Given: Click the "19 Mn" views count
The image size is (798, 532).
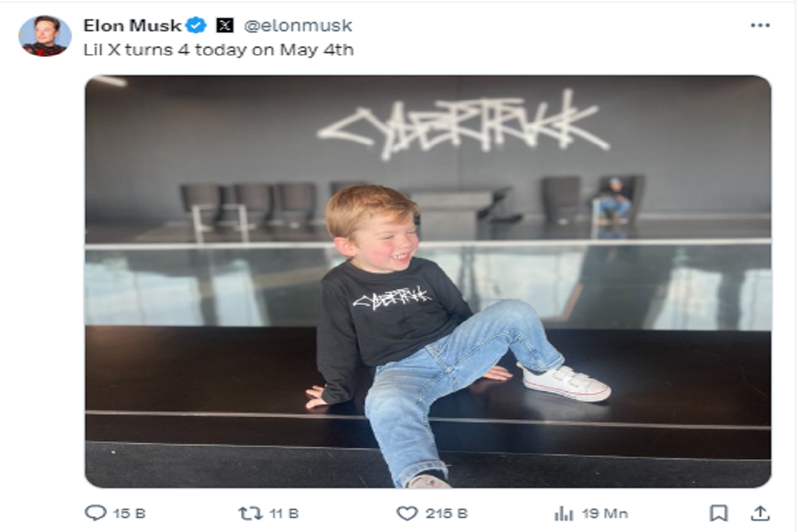Looking at the screenshot, I should click(x=604, y=513).
